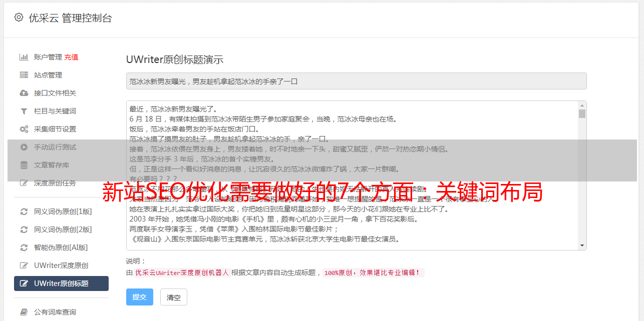
Task: Click the edit icon for UWriter原创标题
Action: click(24, 283)
